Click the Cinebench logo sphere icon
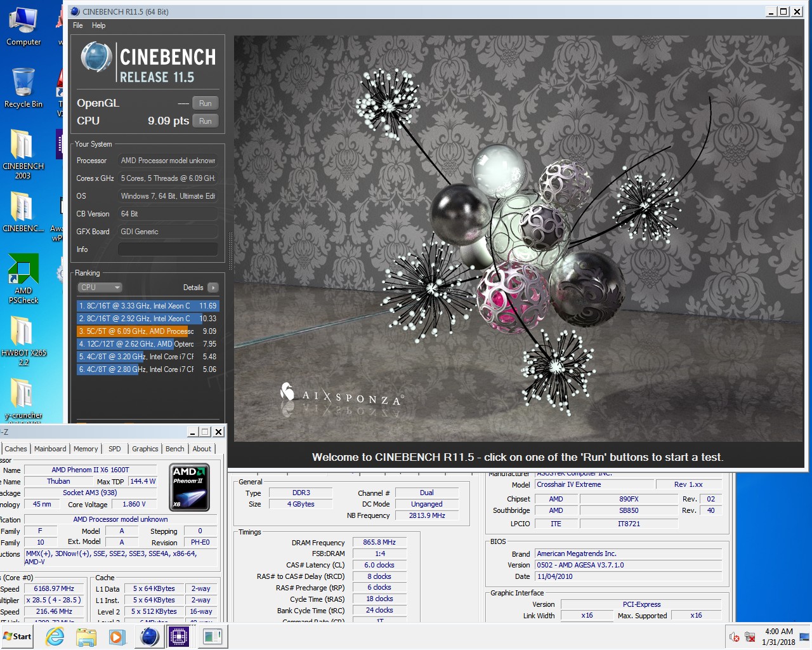 click(96, 57)
